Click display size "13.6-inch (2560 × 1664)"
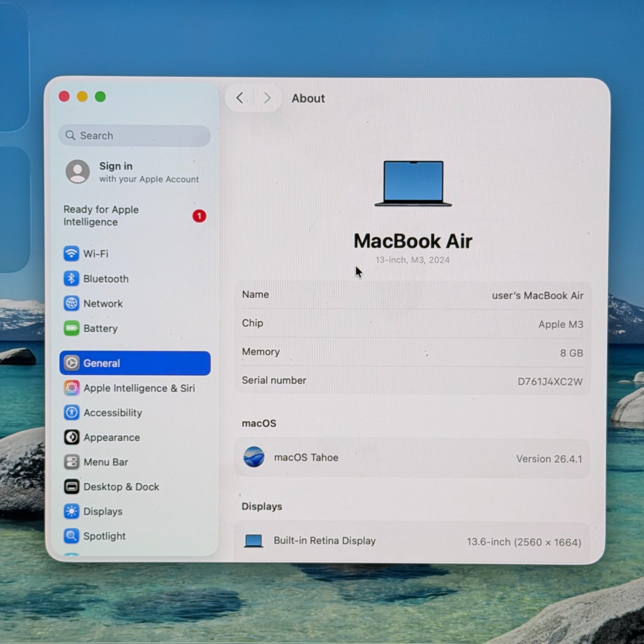Image resolution: width=644 pixels, height=644 pixels. click(524, 542)
